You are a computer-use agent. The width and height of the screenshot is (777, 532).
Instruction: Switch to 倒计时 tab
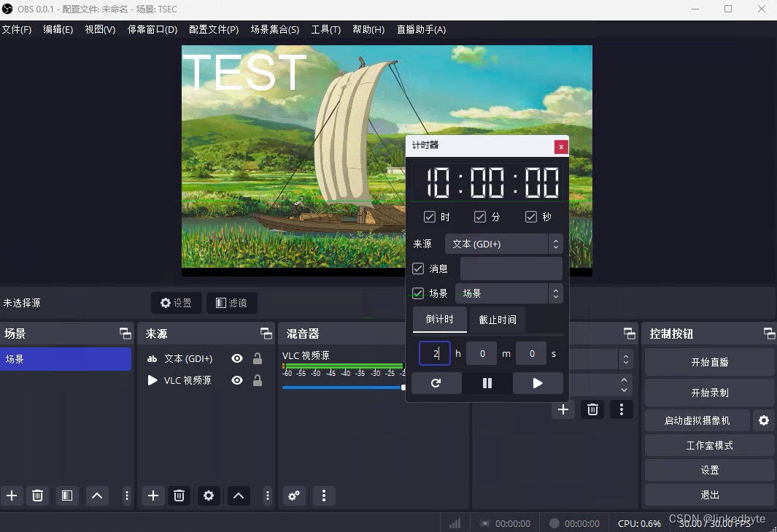[439, 320]
